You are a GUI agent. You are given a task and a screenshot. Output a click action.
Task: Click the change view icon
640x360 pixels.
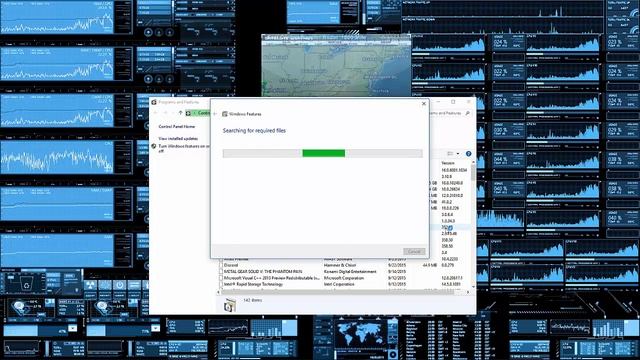click(x=450, y=153)
